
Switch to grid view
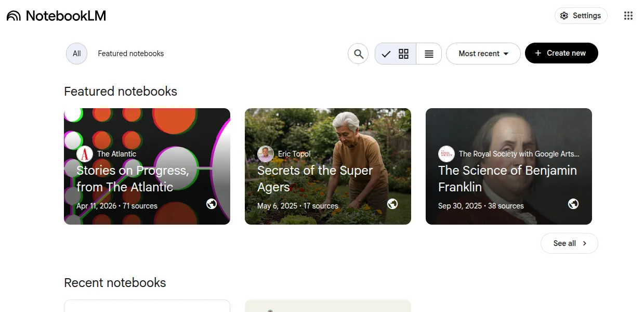pyautogui.click(x=396, y=54)
